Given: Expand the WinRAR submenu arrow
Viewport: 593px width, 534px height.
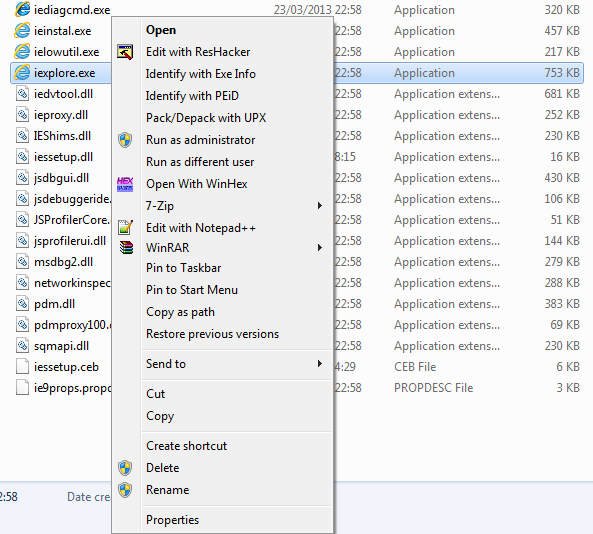Looking at the screenshot, I should tap(320, 248).
